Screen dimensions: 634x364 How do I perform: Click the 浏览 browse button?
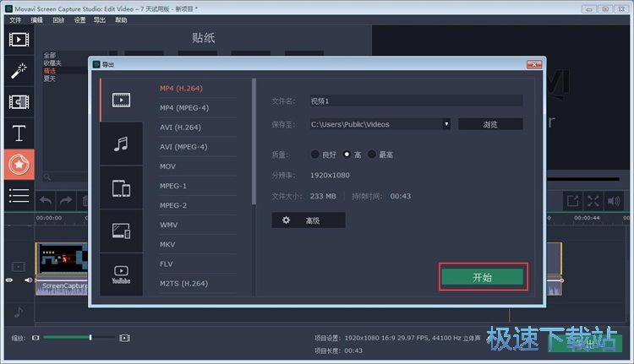(x=490, y=124)
